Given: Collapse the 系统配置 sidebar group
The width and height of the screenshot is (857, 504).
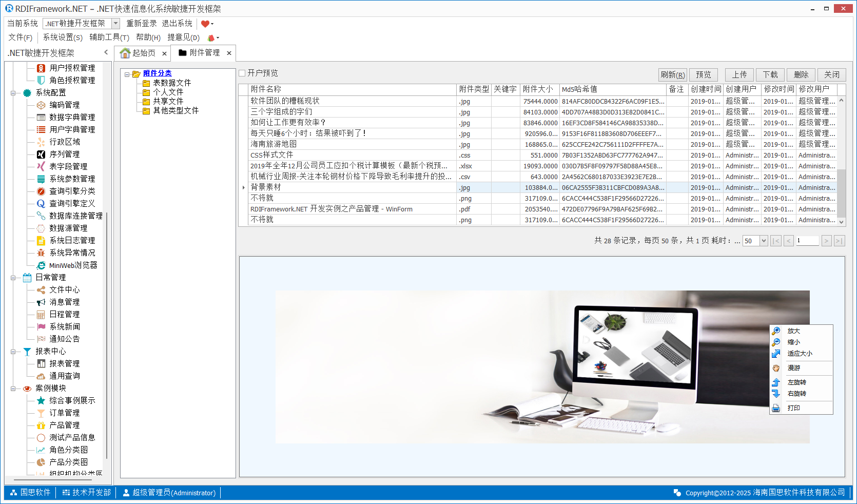Looking at the screenshot, I should pyautogui.click(x=13, y=93).
